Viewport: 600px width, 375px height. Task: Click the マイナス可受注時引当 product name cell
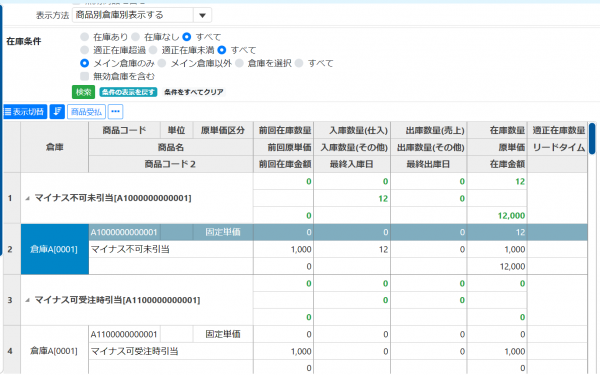click(171, 351)
